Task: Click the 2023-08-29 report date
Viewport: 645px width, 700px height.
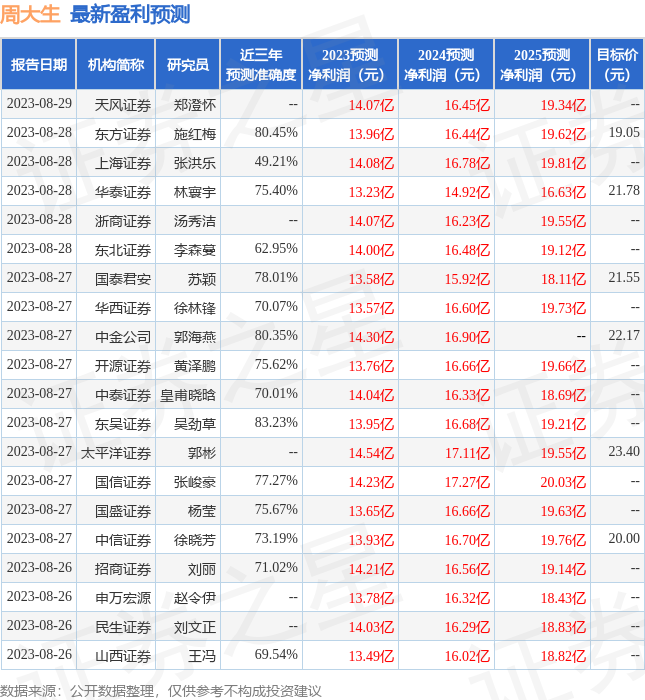Action: pos(39,104)
